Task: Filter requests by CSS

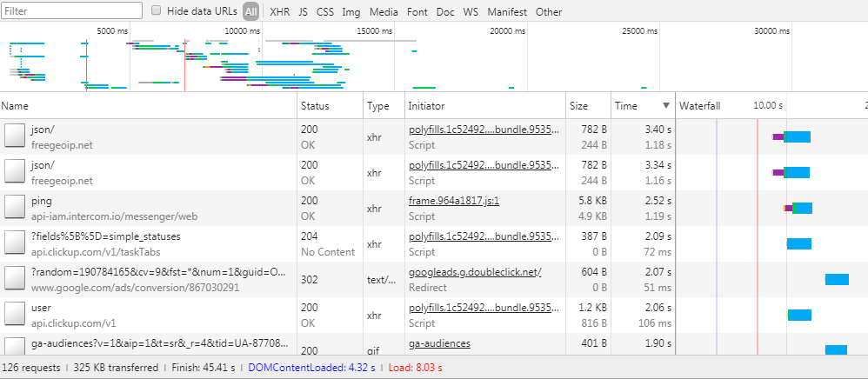Action: pyautogui.click(x=325, y=11)
